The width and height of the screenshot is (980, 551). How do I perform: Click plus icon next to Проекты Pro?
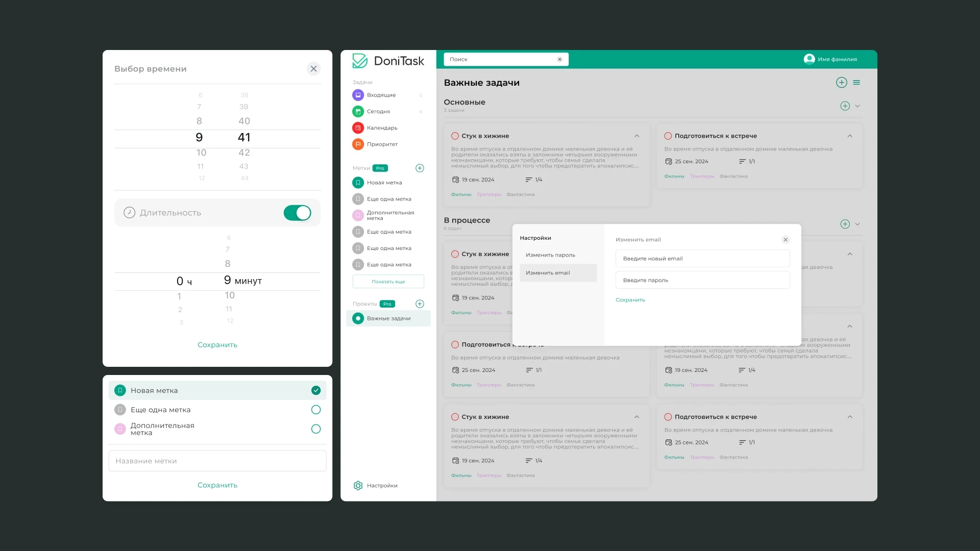[x=420, y=304]
